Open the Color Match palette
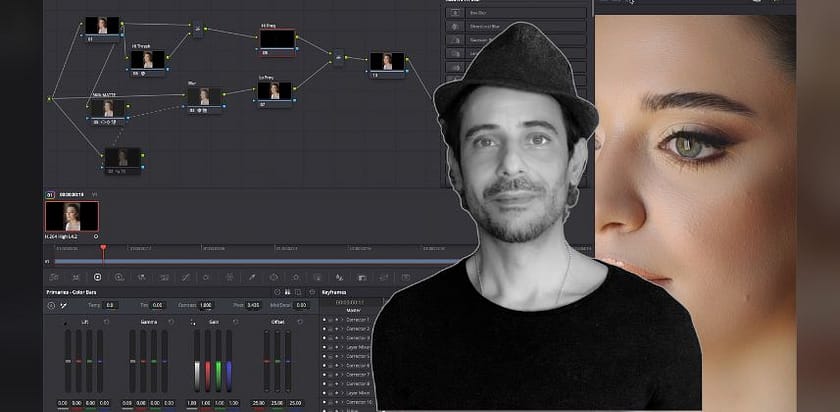840x412 pixels. 76,277
